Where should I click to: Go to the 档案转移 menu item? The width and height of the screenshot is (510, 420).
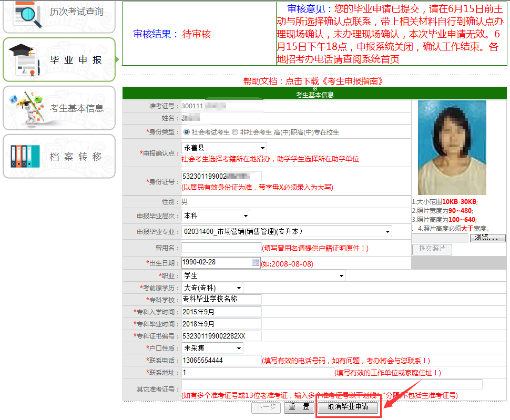[76, 157]
